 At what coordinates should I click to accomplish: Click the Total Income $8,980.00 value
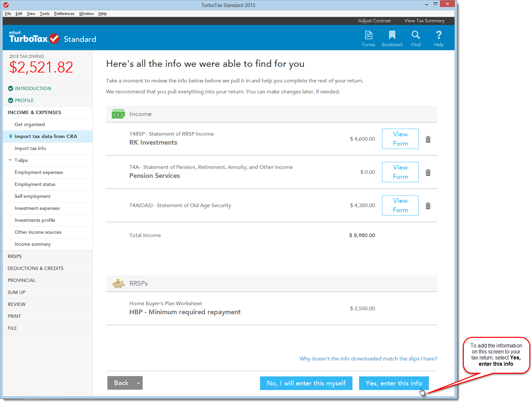(x=362, y=235)
